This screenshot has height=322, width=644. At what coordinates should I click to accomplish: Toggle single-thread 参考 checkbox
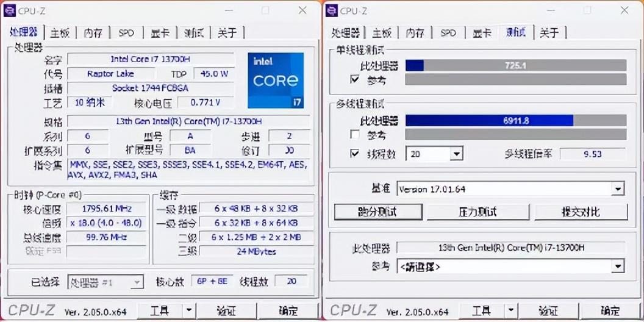click(354, 79)
